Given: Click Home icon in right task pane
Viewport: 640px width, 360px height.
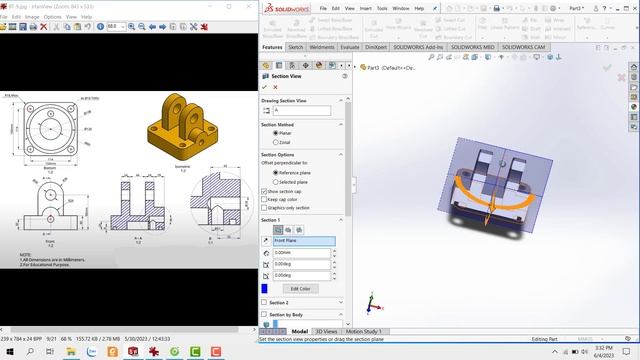Looking at the screenshot, I should pos(633,67).
